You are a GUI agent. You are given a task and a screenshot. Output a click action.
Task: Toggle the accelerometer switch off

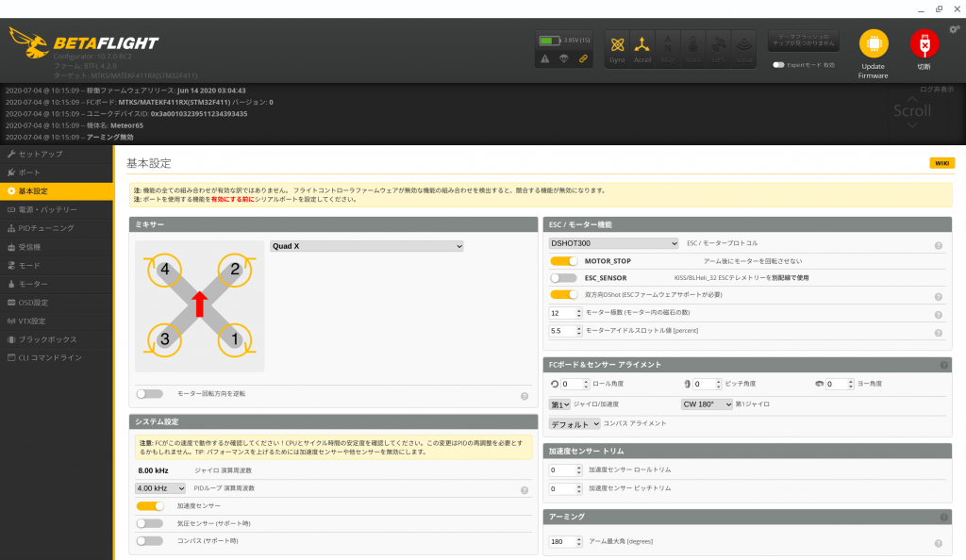click(x=150, y=506)
